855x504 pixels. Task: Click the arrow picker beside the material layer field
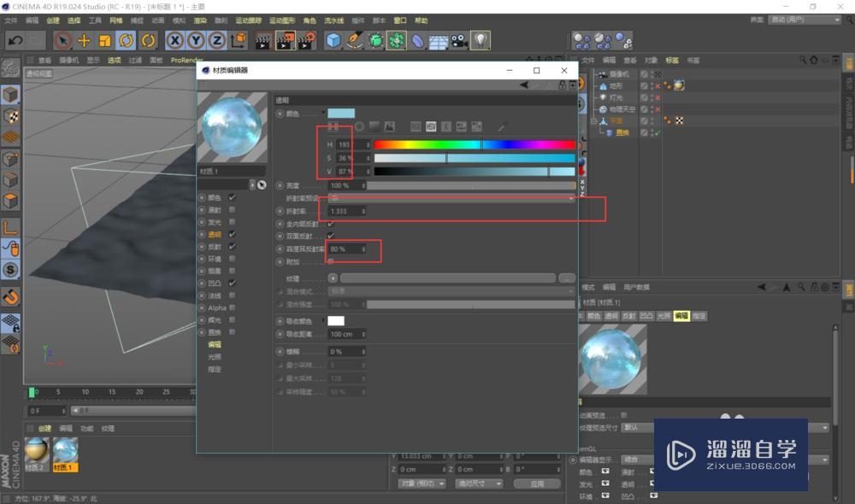click(x=262, y=185)
